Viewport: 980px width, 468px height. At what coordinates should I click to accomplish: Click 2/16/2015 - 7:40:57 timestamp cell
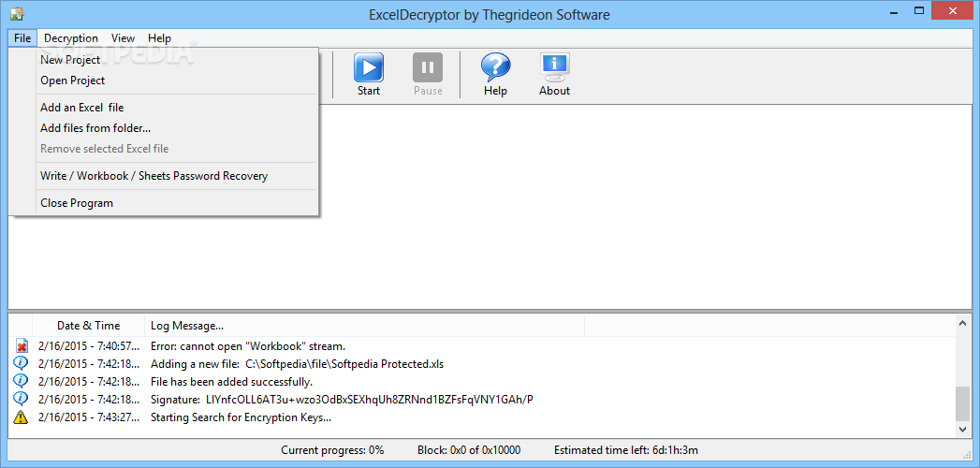[x=89, y=346]
